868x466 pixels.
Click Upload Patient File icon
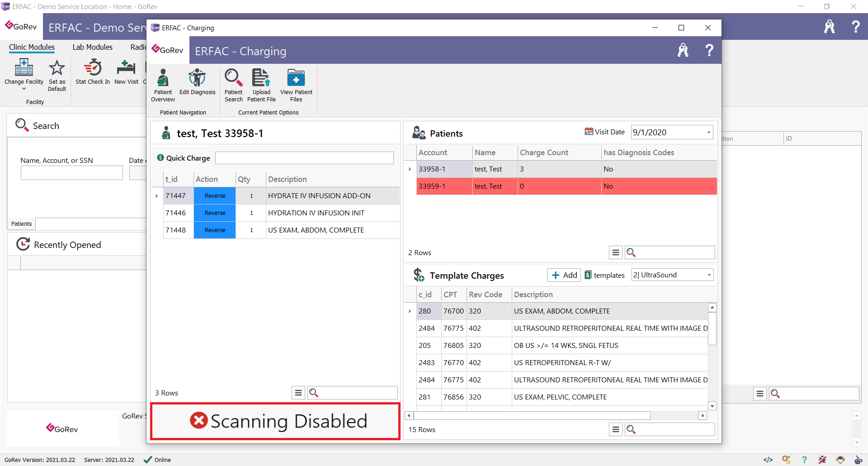261,77
